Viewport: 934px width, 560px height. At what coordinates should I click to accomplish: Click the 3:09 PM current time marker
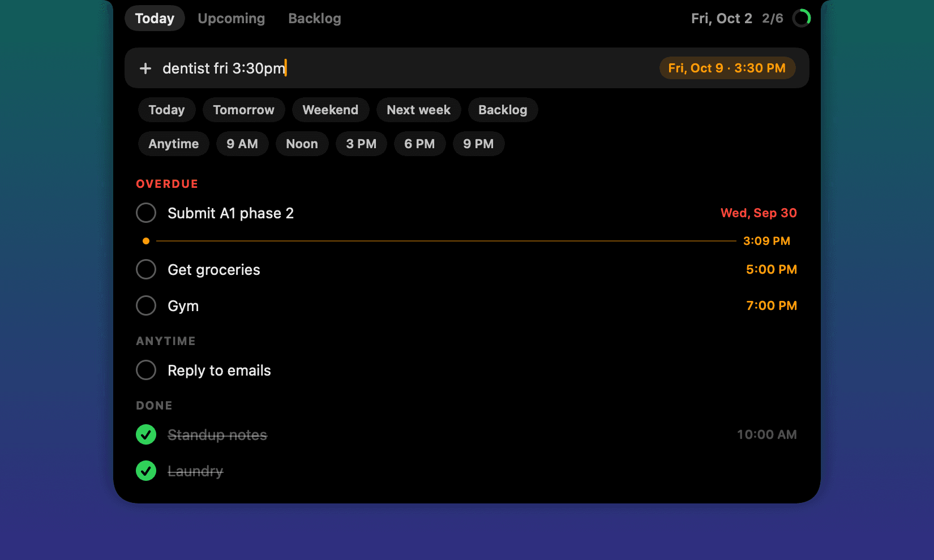point(766,241)
